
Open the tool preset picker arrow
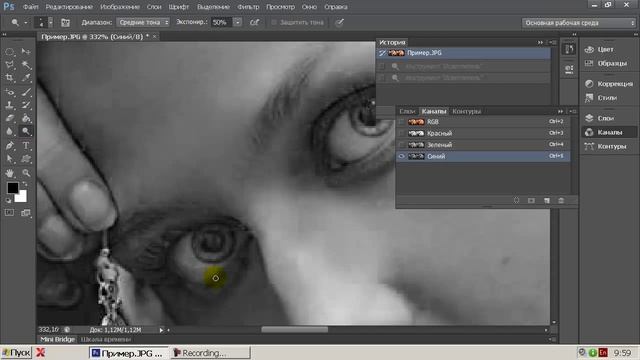(x=25, y=22)
